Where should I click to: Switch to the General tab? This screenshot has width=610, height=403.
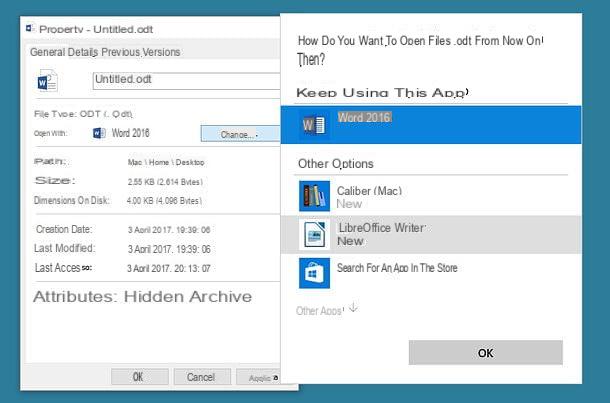48,52
